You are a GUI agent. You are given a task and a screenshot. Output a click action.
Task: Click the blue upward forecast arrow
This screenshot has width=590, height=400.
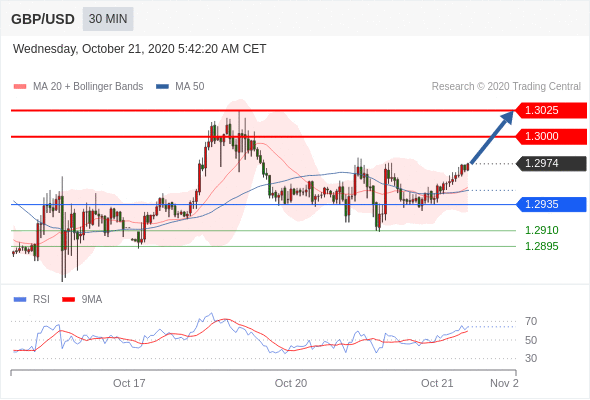tap(491, 137)
